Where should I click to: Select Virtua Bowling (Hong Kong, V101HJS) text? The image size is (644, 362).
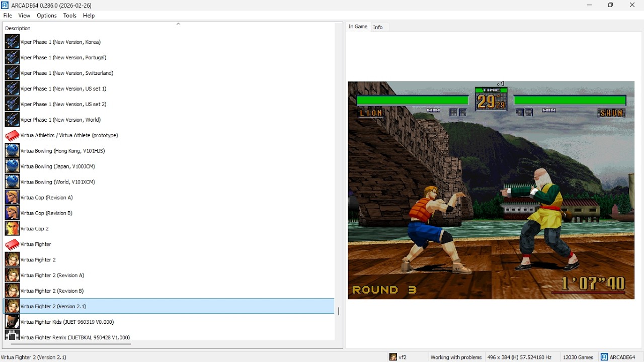63,151
